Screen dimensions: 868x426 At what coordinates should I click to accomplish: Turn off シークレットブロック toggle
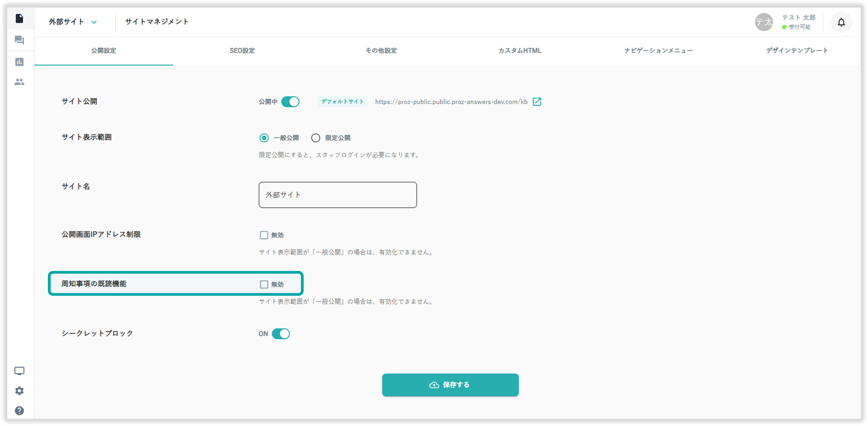[281, 334]
